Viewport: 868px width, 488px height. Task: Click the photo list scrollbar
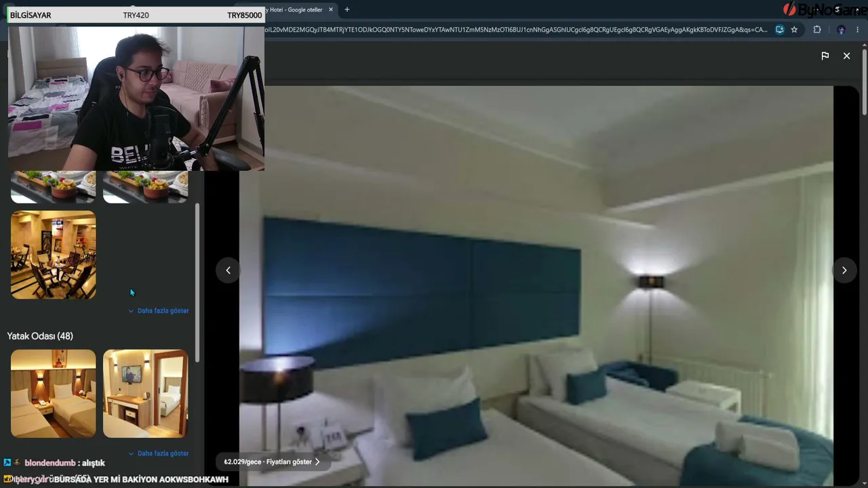click(x=197, y=282)
